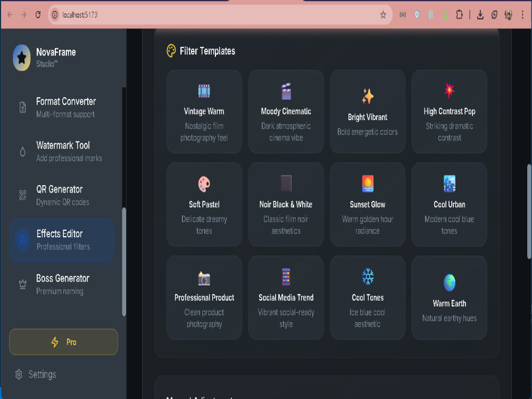Open Watermark Tool in sidebar

[x=62, y=151]
